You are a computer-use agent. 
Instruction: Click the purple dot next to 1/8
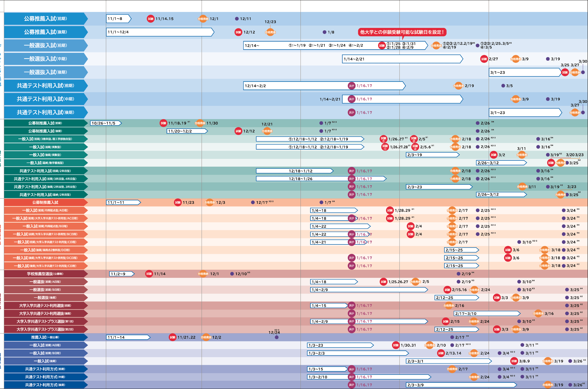coord(325,32)
